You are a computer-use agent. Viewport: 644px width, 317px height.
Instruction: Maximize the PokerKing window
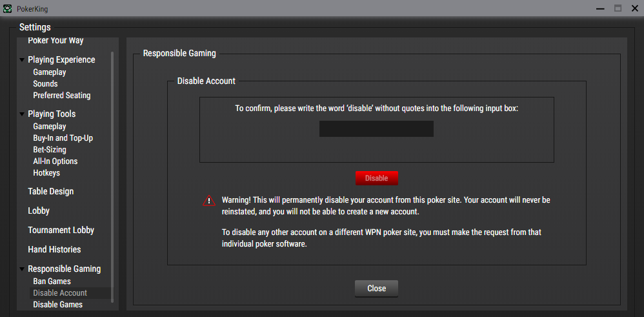pos(618,8)
